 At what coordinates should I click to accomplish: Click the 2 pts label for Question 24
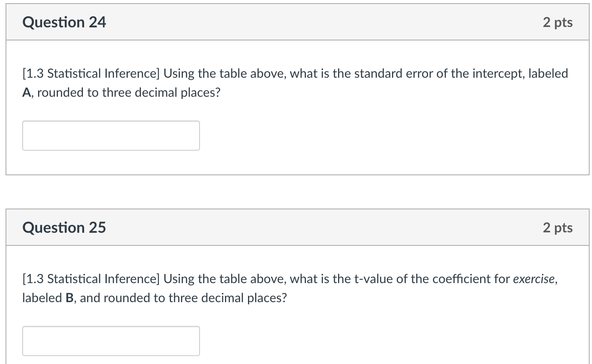click(557, 23)
